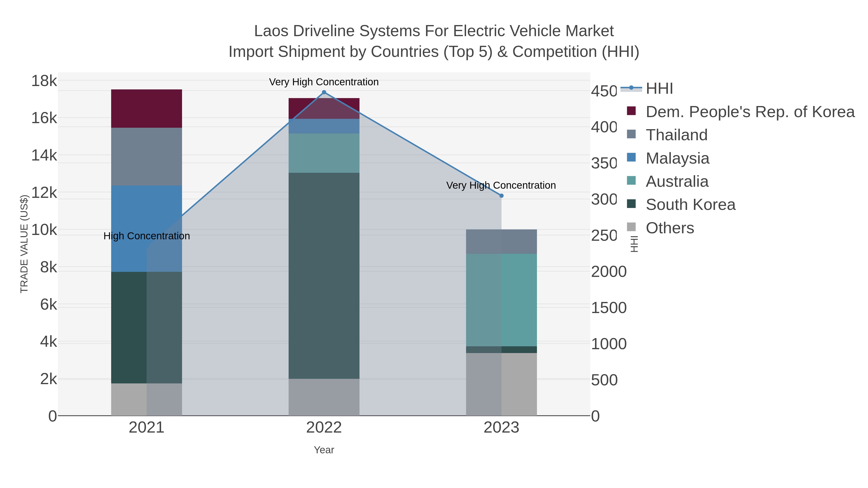Click the 2023 x-axis label
868x488 pixels.
502,428
